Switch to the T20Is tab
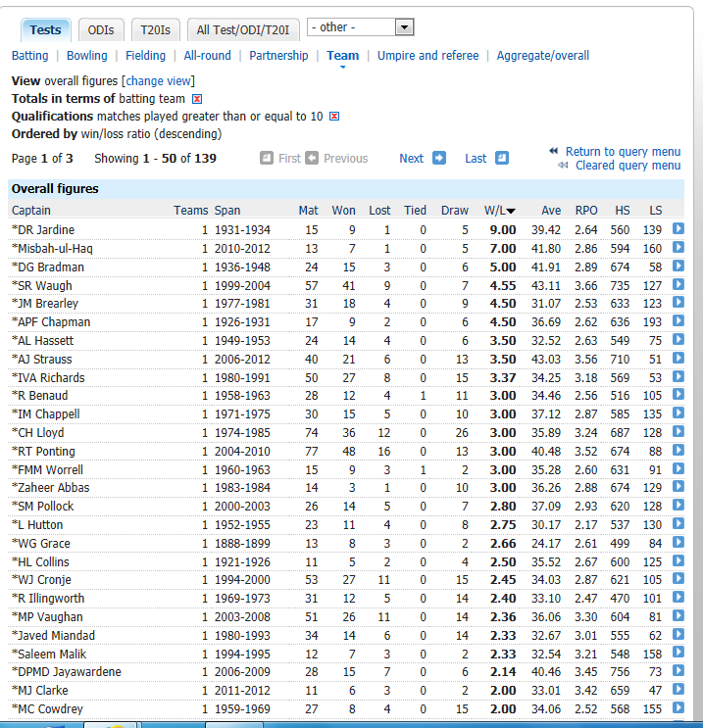703x728 pixels. coord(155,30)
